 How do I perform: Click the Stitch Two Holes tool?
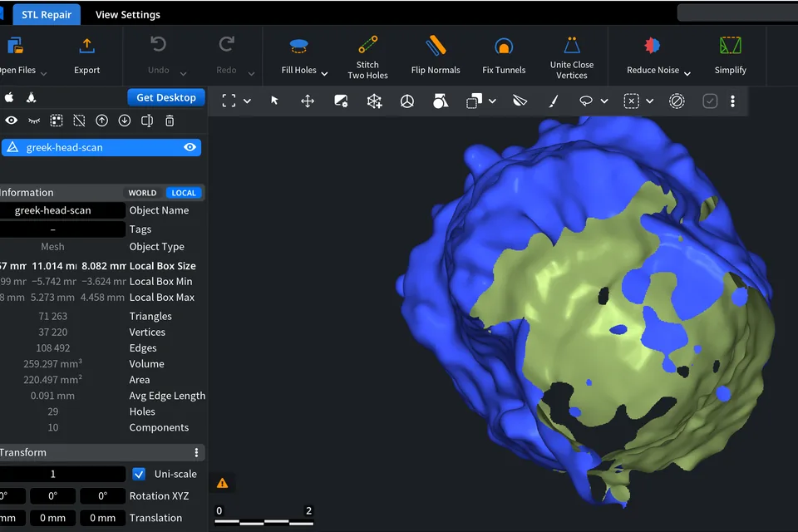pyautogui.click(x=367, y=57)
